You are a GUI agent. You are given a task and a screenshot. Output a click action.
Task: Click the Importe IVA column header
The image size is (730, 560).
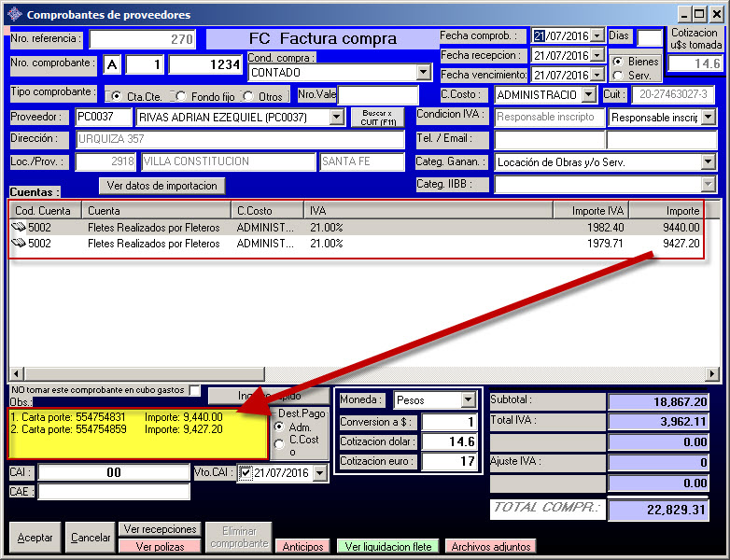pyautogui.click(x=590, y=211)
